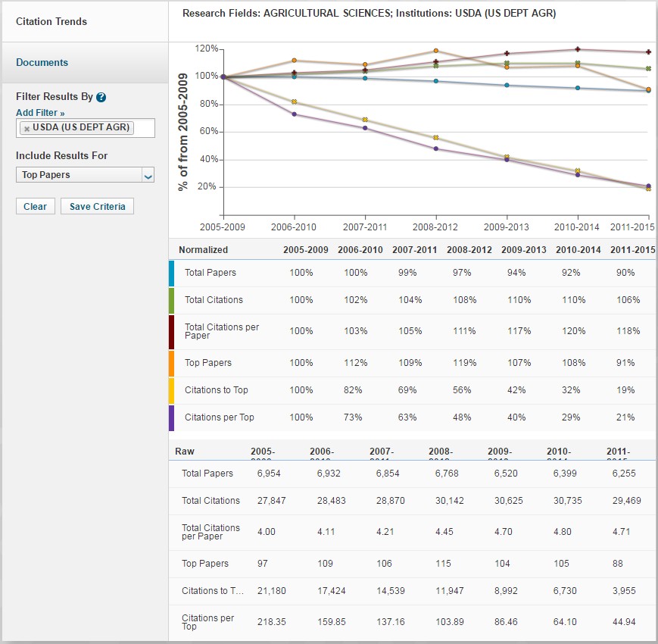Click the Raw Top Papers row label
The height and width of the screenshot is (644, 658).
pyautogui.click(x=205, y=564)
